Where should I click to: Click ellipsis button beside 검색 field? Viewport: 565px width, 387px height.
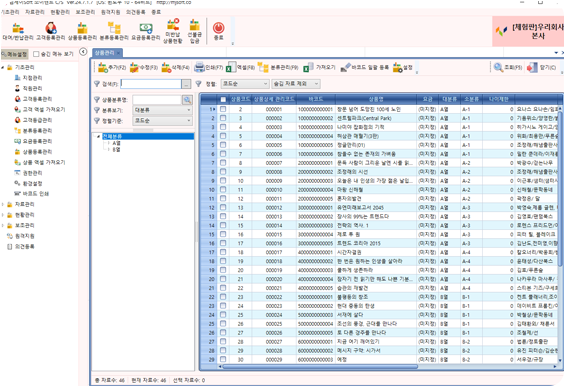point(186,84)
